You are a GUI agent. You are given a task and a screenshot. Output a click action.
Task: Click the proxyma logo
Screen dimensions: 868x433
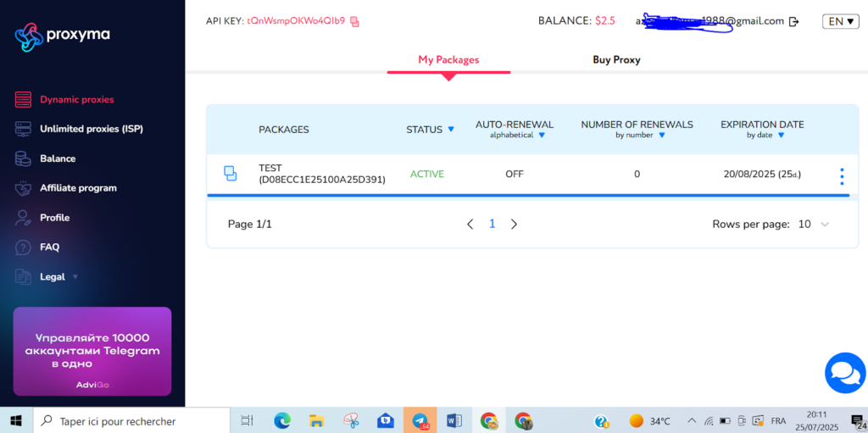tap(63, 36)
